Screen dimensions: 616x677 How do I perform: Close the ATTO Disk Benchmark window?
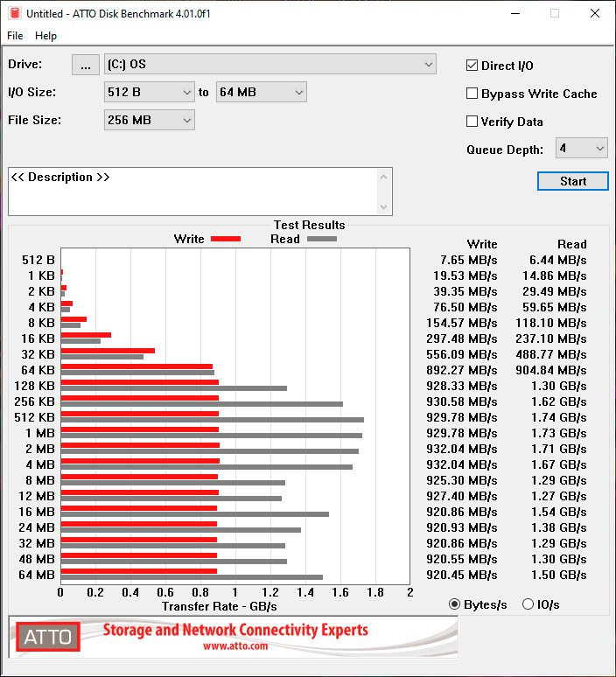click(x=595, y=13)
